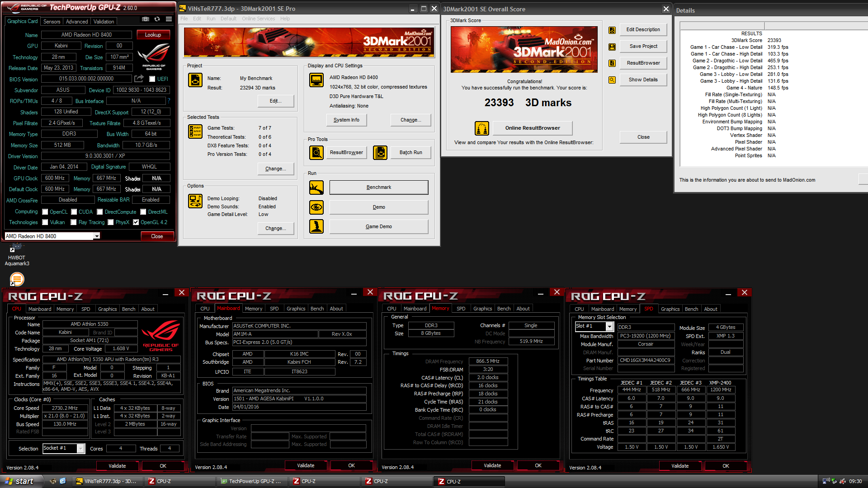The width and height of the screenshot is (868, 488).
Task: Toggle the OpenCL checkbox
Action: click(x=45, y=212)
